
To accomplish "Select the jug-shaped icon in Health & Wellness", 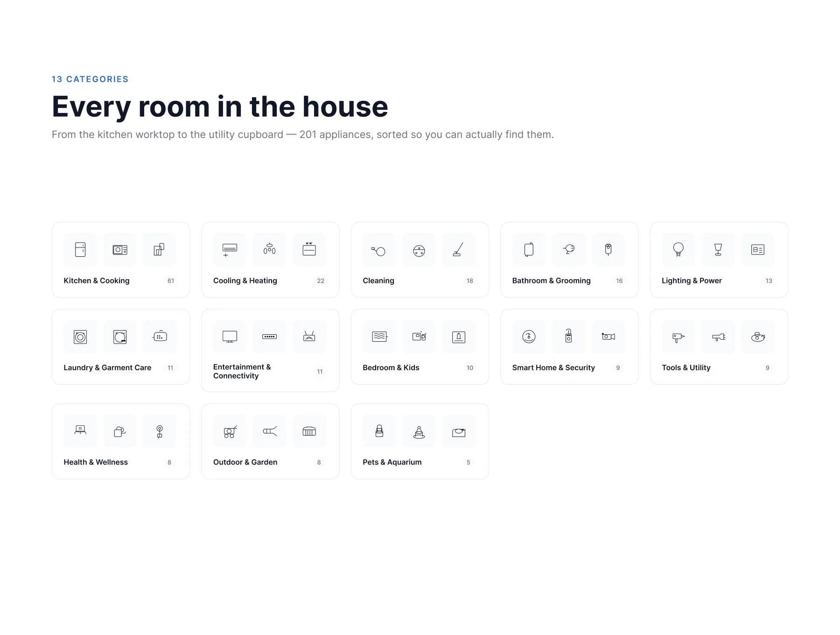I will point(120,431).
